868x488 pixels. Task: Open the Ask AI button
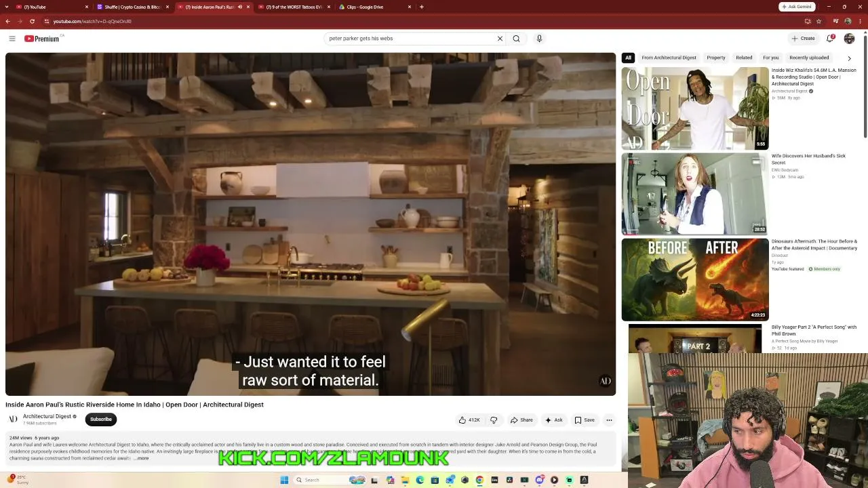554,420
